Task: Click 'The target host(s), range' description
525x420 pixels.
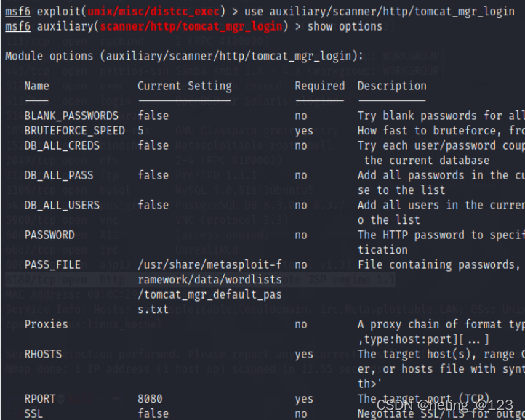Action: [x=436, y=354]
